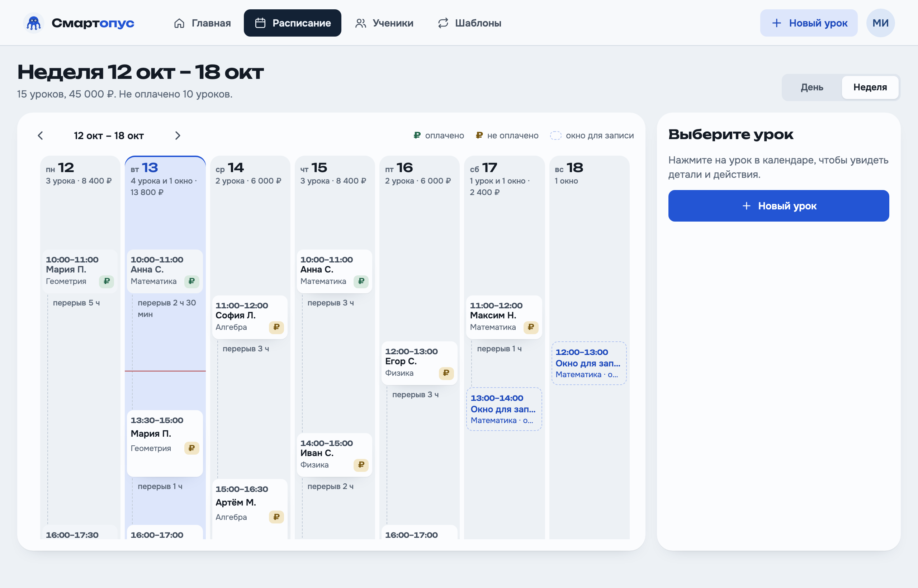The height and width of the screenshot is (588, 918).
Task: Open user profile avatar МИ
Action: tap(880, 23)
